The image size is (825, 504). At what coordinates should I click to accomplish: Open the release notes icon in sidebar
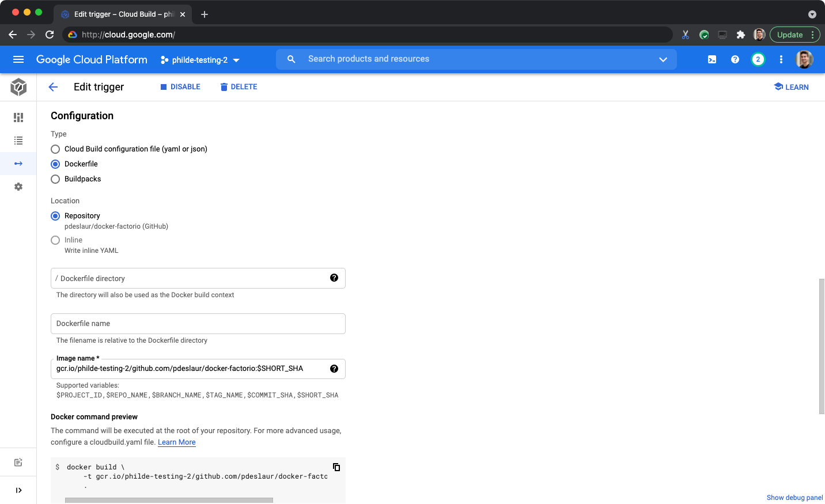pyautogui.click(x=18, y=463)
